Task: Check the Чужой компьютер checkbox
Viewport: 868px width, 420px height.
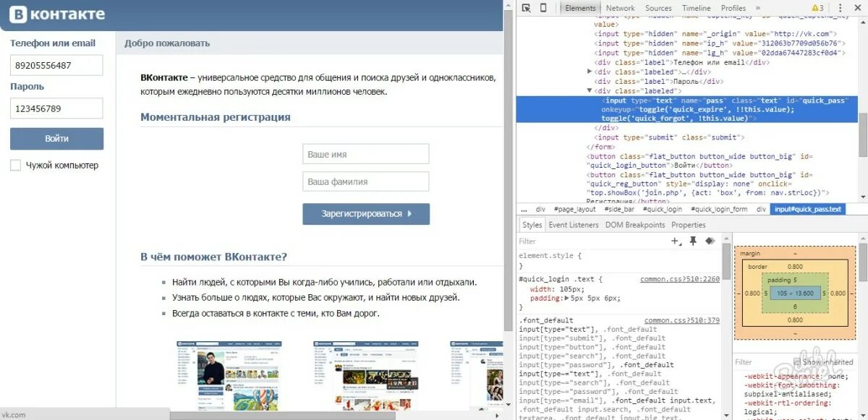Action: 15,166
